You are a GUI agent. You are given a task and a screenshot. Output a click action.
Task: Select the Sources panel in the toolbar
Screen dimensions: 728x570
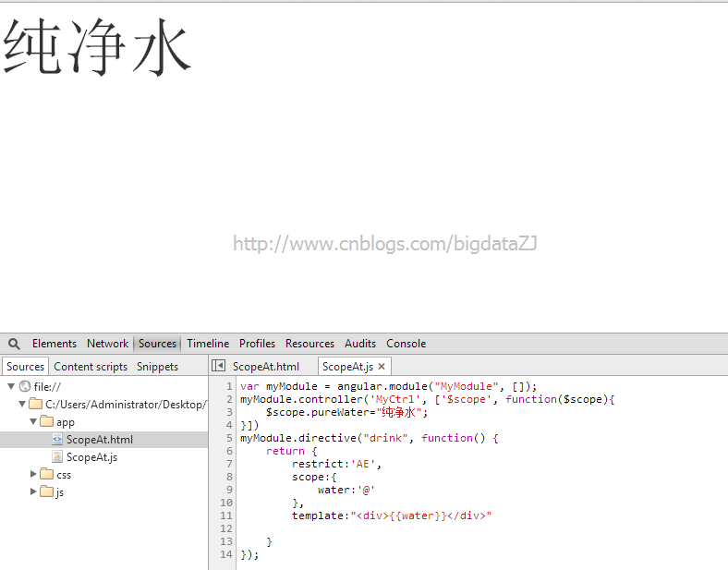157,344
